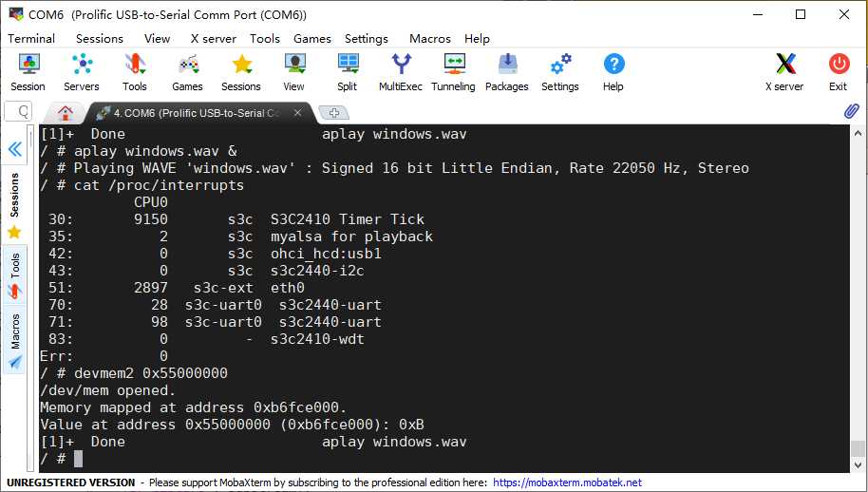Click the 'UNREGISTERED VERSION' status text
The image size is (868, 492).
coord(71,483)
